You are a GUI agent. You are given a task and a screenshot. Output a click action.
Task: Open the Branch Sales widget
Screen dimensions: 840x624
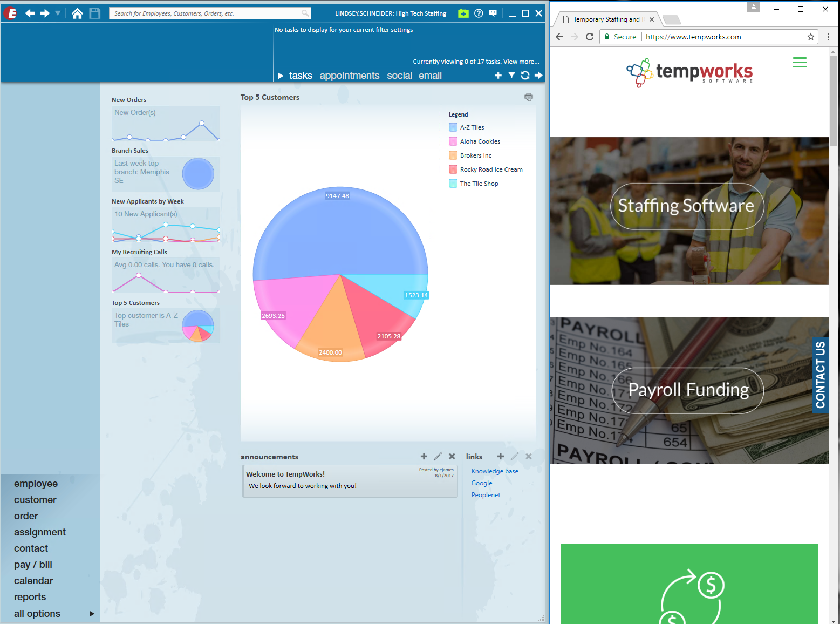tap(166, 174)
